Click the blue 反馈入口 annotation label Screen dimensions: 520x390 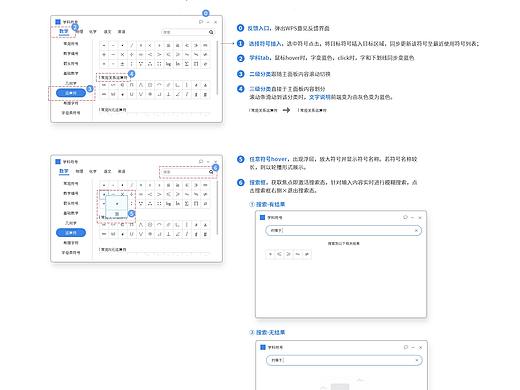(x=258, y=28)
